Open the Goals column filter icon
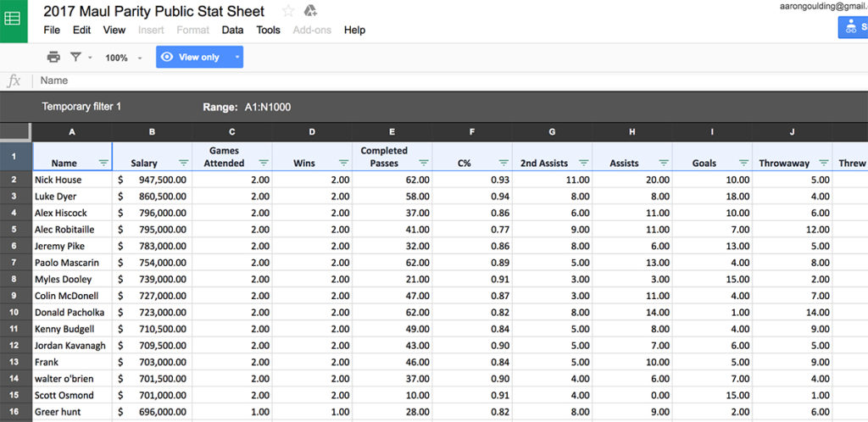This screenshot has width=868, height=422. [744, 164]
